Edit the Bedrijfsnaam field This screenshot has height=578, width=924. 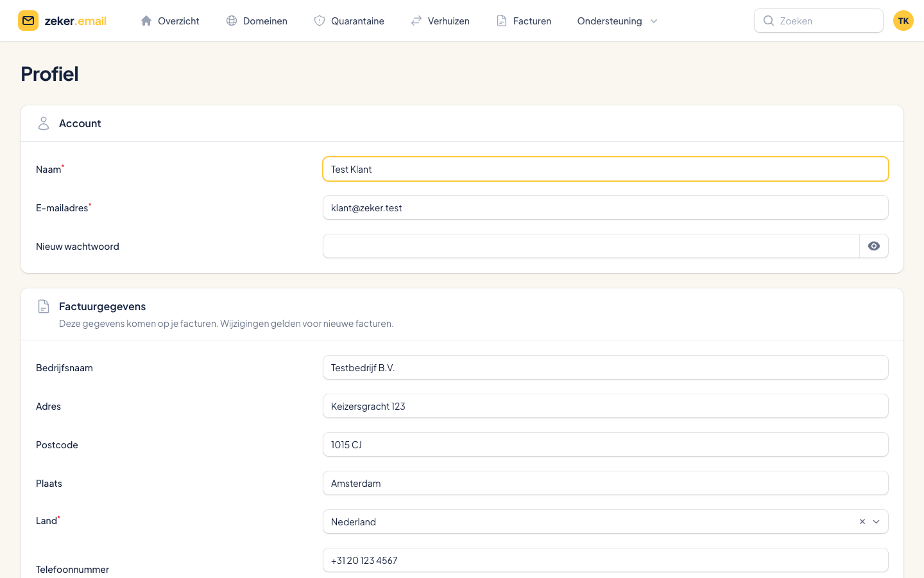point(606,367)
